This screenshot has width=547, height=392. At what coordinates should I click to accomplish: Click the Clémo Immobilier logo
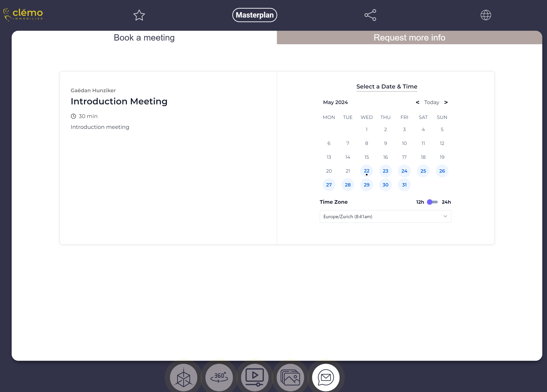pyautogui.click(x=23, y=15)
